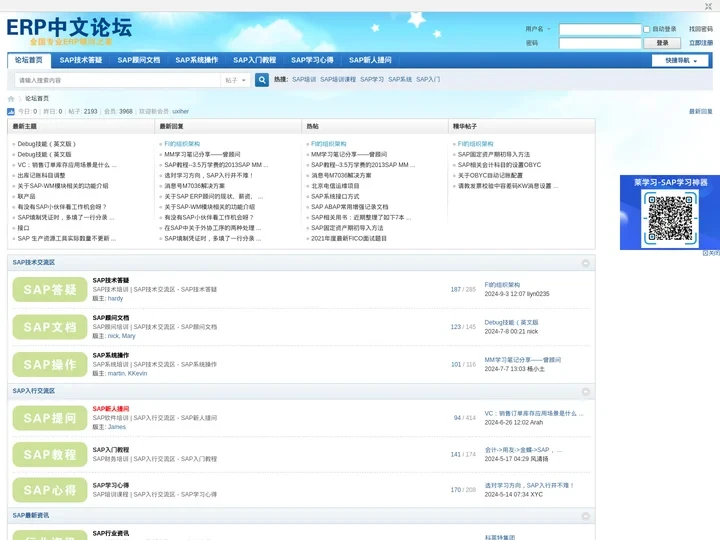Open the SAP心得 forum badge
This screenshot has height=540, width=720.
point(50,490)
